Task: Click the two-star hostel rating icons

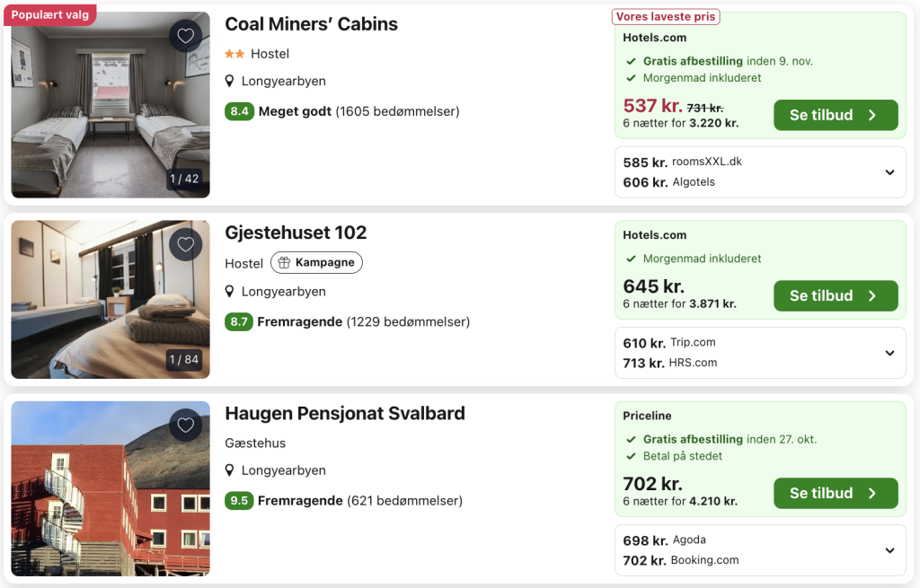Action: click(234, 54)
